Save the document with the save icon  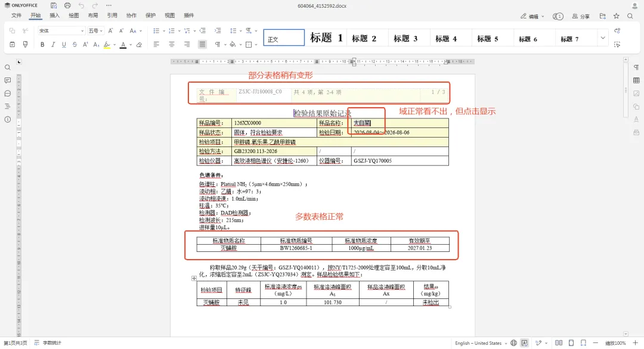click(x=54, y=5)
